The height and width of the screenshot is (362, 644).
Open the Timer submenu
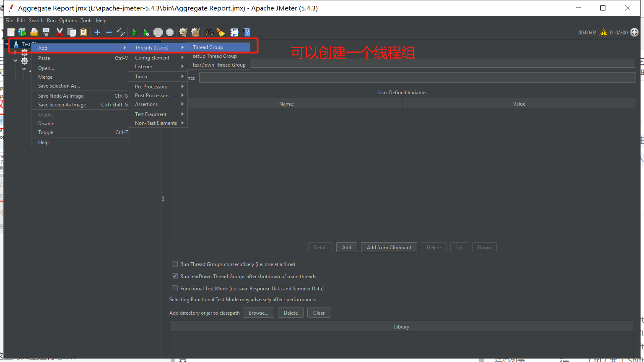(158, 77)
